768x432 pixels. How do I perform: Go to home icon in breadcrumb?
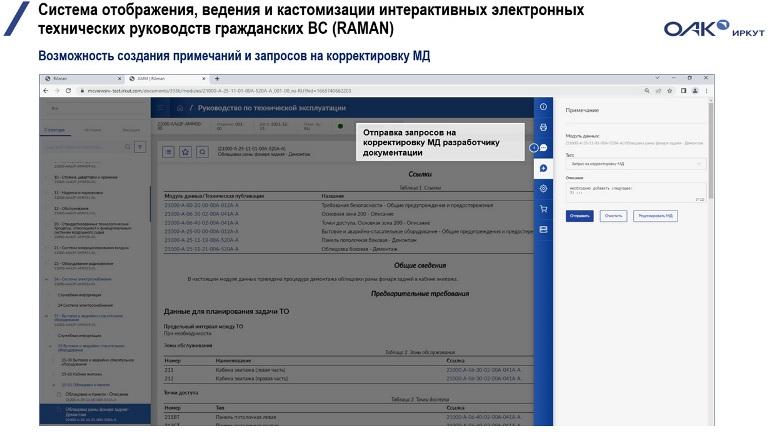180,108
